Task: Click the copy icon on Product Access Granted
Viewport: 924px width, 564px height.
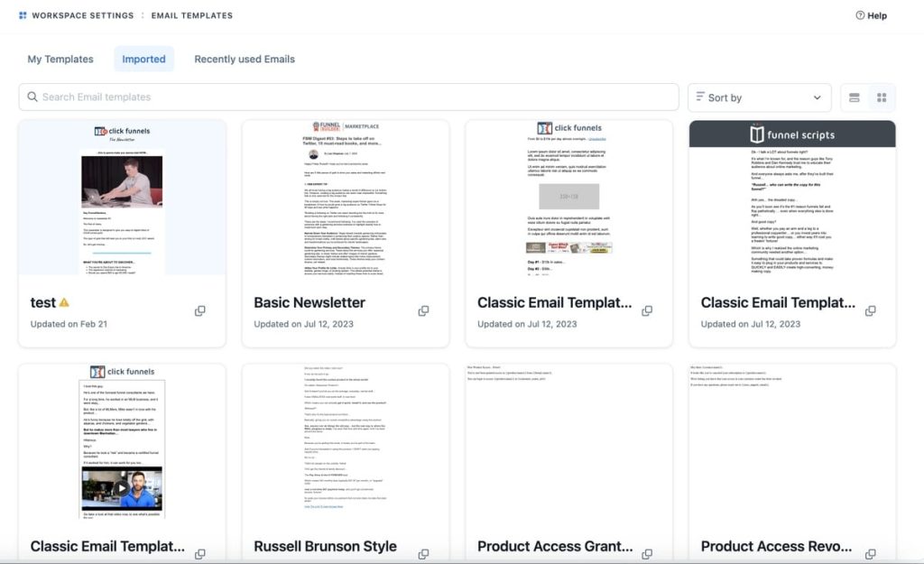Action: pos(646,554)
